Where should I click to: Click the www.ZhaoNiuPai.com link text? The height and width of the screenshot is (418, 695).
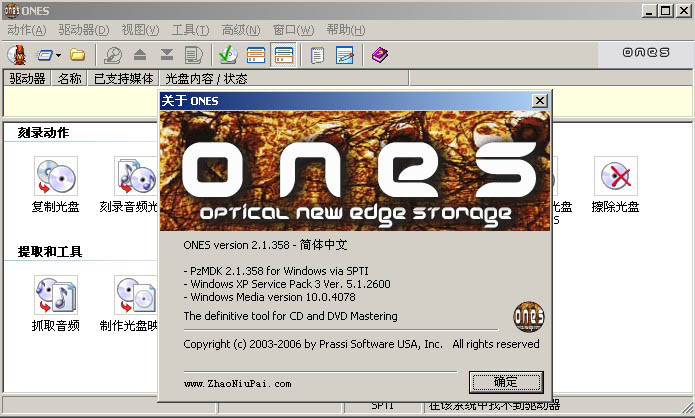point(238,384)
